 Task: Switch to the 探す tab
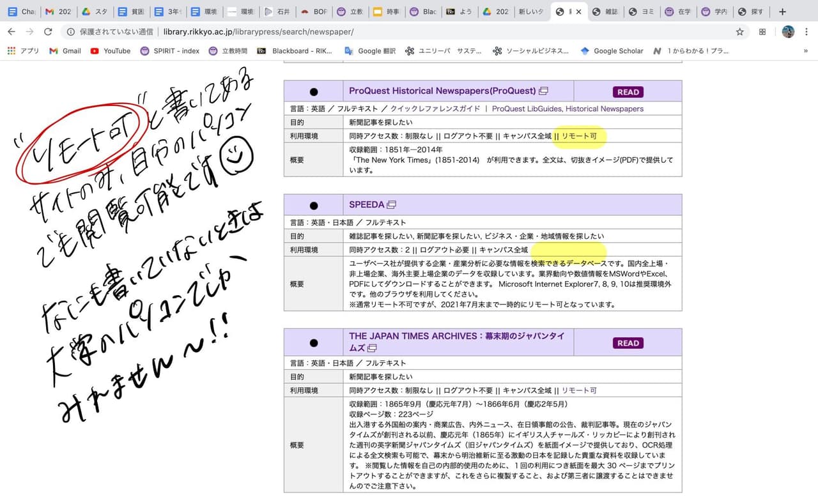751,11
